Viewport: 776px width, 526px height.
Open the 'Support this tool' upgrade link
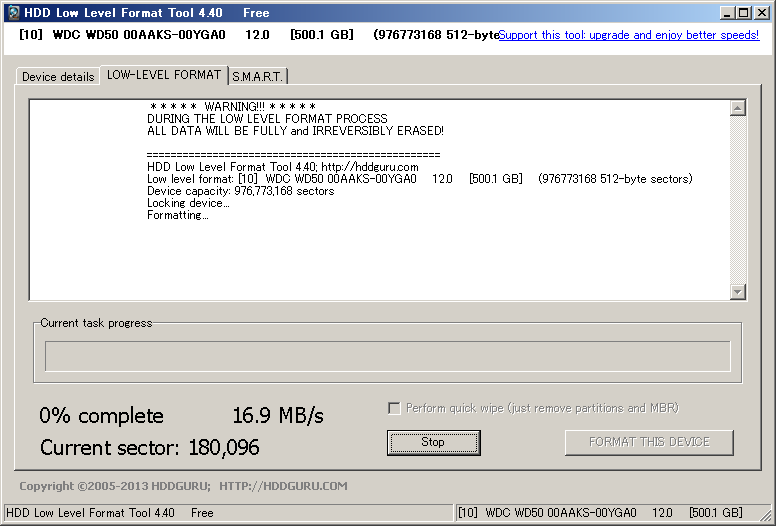[x=629, y=35]
